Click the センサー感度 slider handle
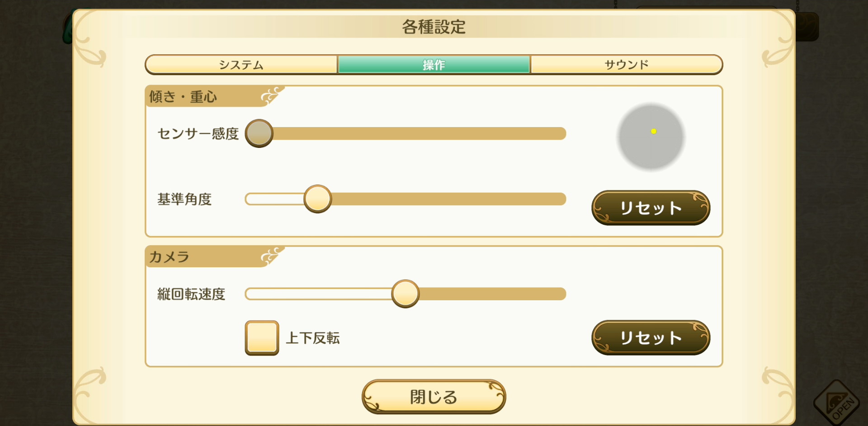868x426 pixels. click(259, 133)
